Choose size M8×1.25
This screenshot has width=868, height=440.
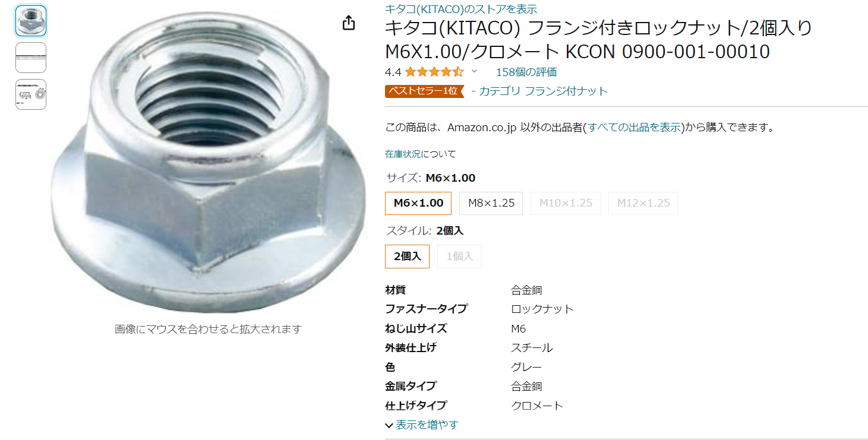point(491,203)
